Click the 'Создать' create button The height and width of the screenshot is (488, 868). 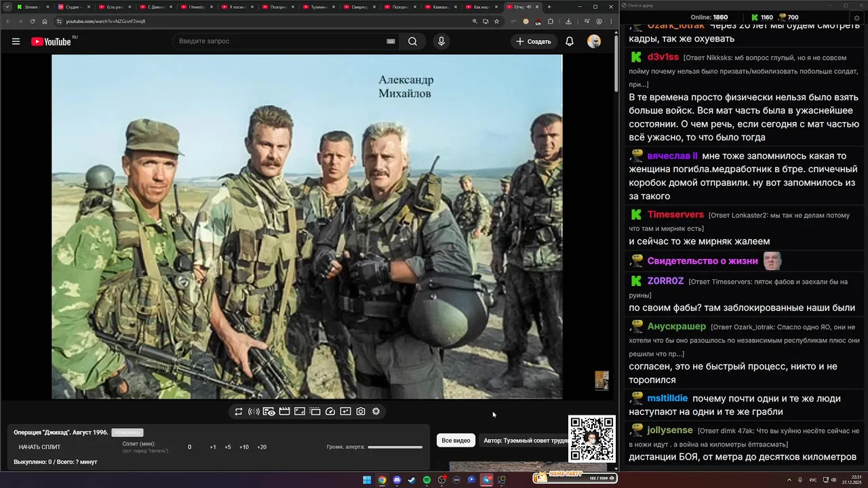(534, 41)
